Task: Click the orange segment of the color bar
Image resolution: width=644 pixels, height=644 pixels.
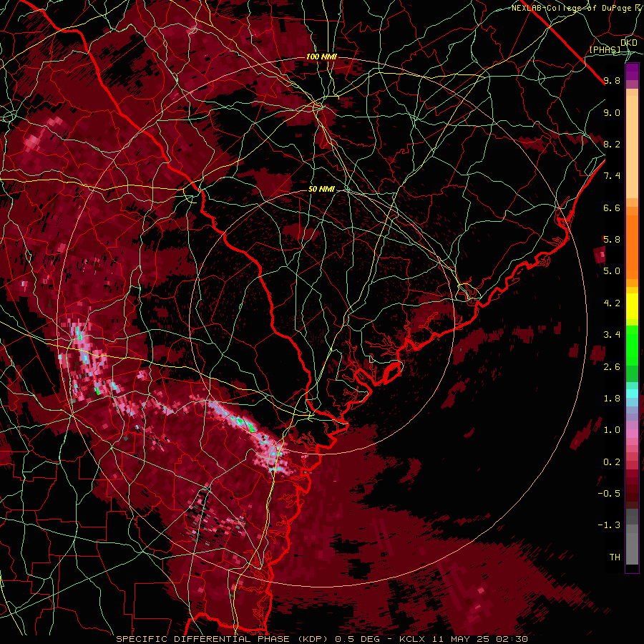Action: (x=632, y=246)
